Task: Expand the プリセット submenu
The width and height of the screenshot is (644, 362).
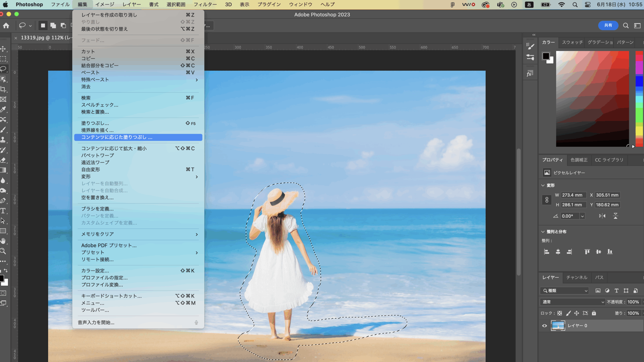Action: click(138, 252)
